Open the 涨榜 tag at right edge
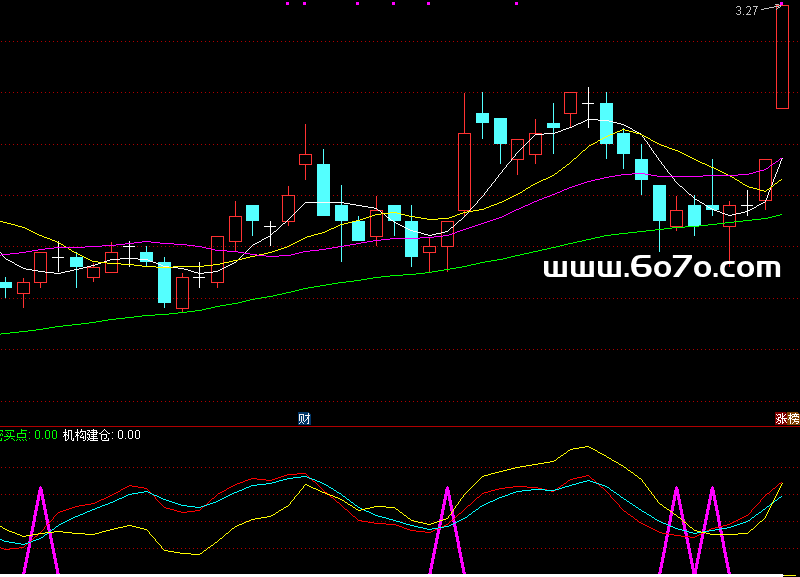 click(787, 419)
